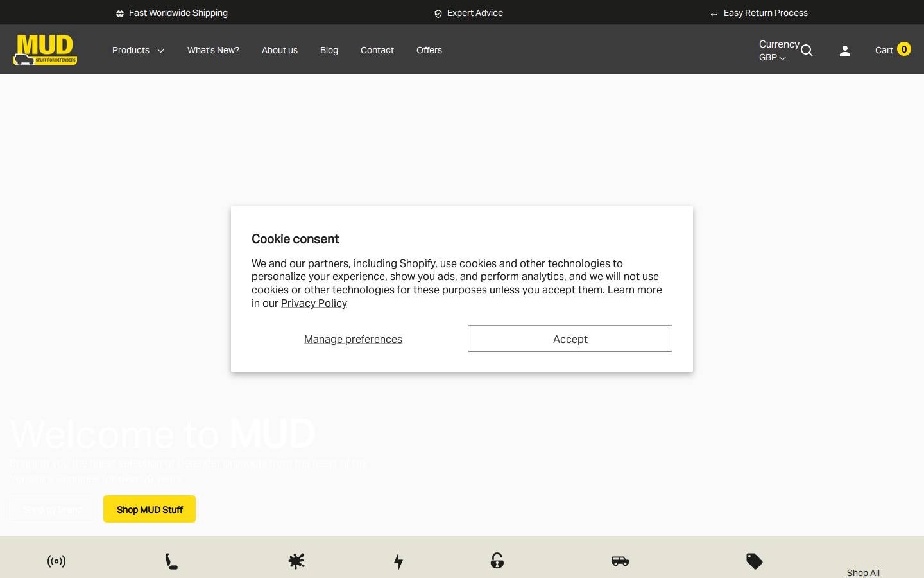Open the Products menu label
924x578 pixels.
[x=131, y=50]
